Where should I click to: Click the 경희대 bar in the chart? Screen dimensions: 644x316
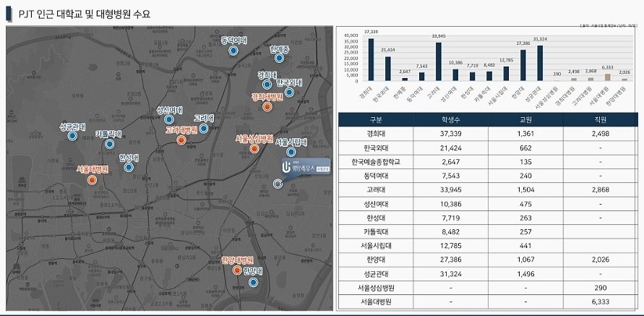pos(371,59)
